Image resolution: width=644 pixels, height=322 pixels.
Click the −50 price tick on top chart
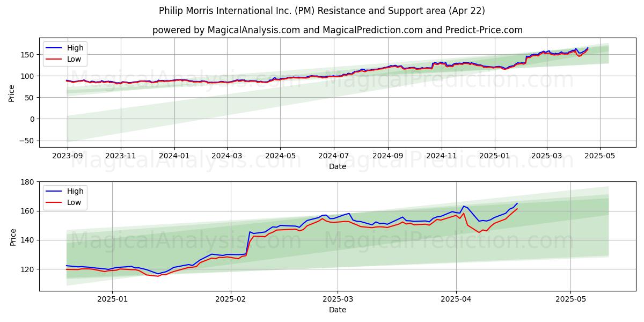click(x=27, y=141)
